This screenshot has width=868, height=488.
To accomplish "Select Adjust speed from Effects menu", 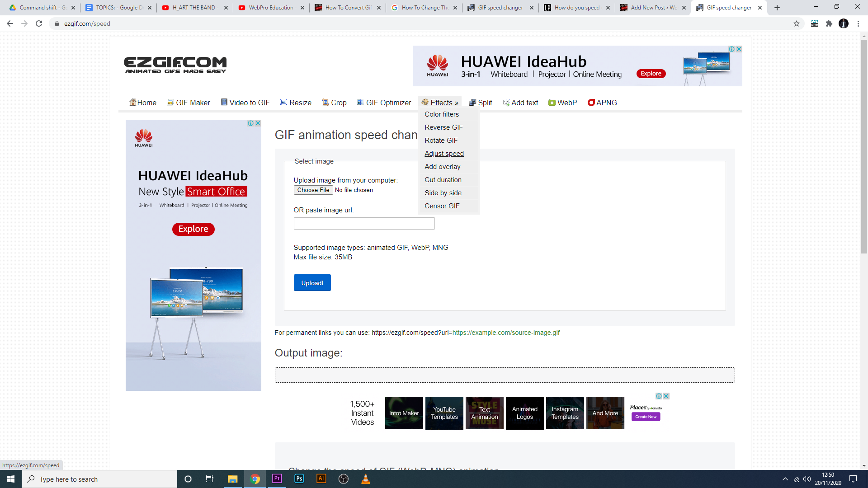I will [444, 154].
